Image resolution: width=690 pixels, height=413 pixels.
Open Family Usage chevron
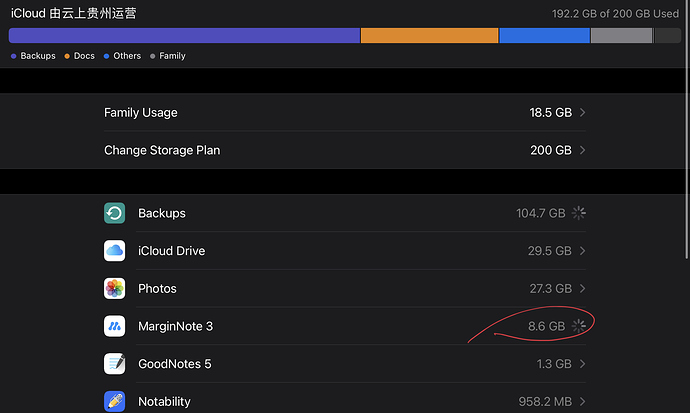(x=582, y=113)
